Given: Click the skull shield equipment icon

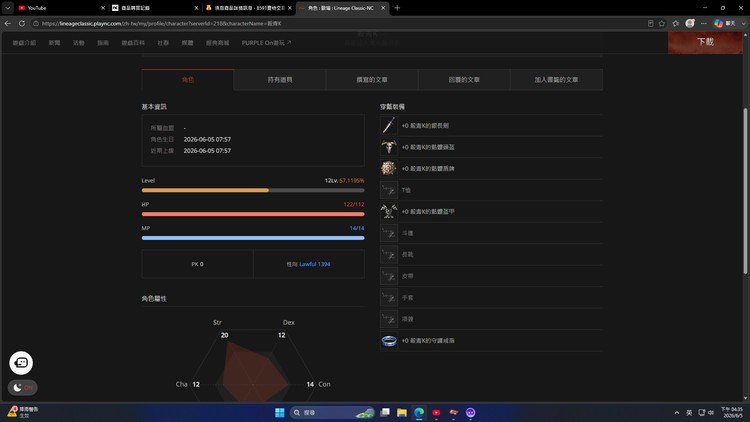Looking at the screenshot, I should click(388, 168).
